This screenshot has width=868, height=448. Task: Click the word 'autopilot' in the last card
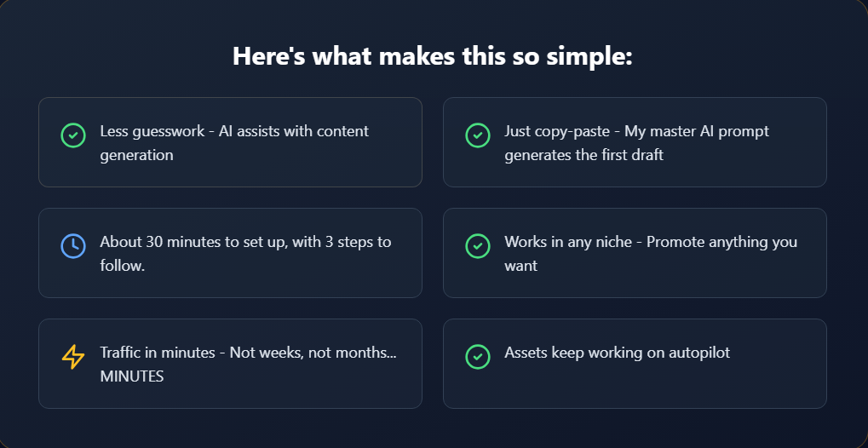click(698, 353)
